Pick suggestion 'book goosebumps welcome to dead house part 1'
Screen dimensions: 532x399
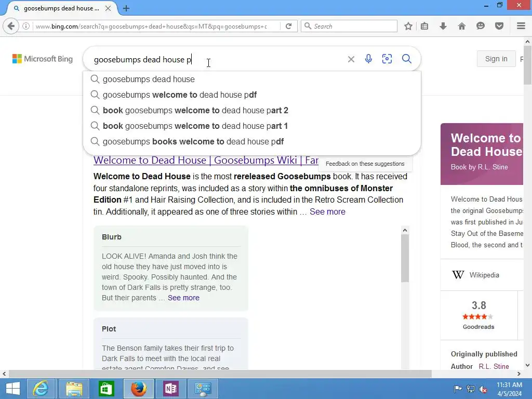252,126
